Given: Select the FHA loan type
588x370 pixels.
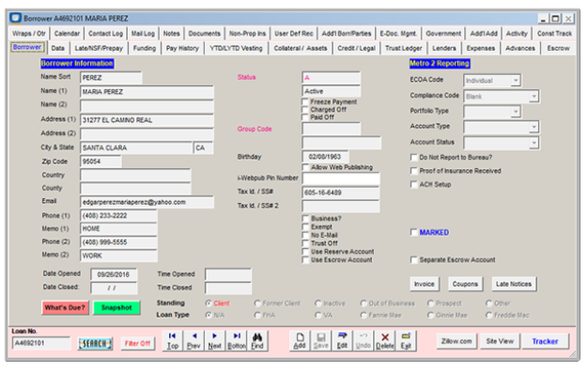Looking at the screenshot, I should click(258, 315).
